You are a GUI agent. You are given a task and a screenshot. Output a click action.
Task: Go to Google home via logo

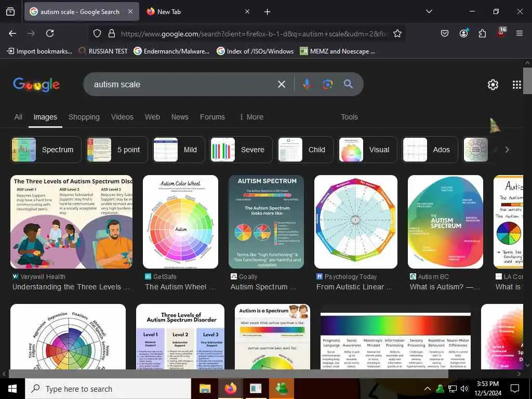tap(36, 85)
